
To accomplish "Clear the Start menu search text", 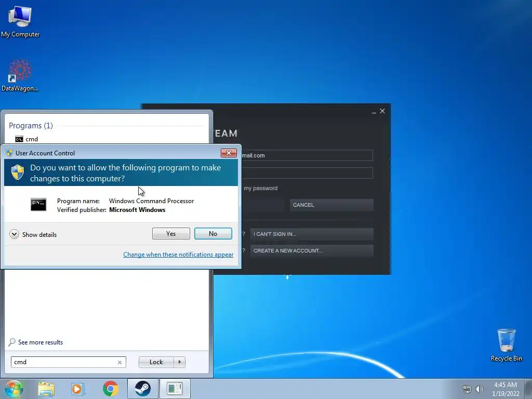I will (x=120, y=362).
